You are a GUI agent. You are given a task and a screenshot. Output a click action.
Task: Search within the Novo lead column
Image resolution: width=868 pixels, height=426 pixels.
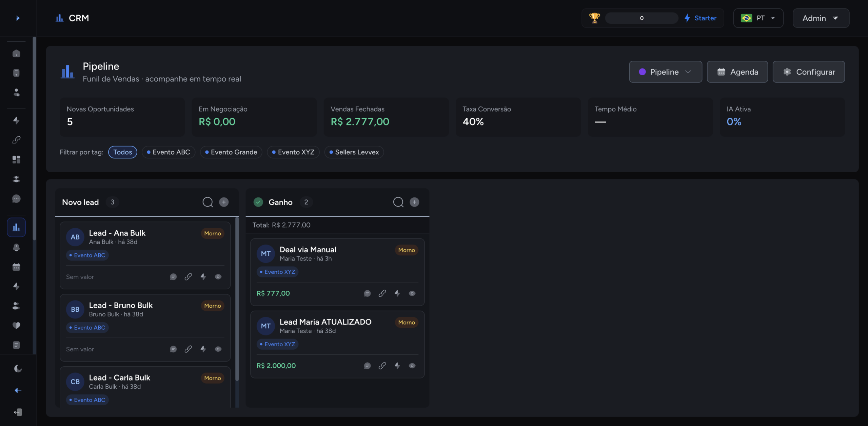point(208,202)
